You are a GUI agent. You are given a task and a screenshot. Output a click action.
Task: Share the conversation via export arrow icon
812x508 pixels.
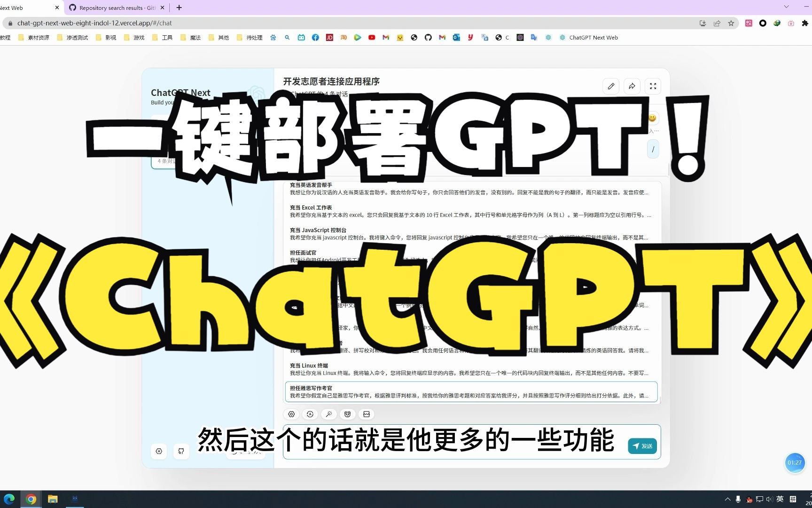click(632, 86)
